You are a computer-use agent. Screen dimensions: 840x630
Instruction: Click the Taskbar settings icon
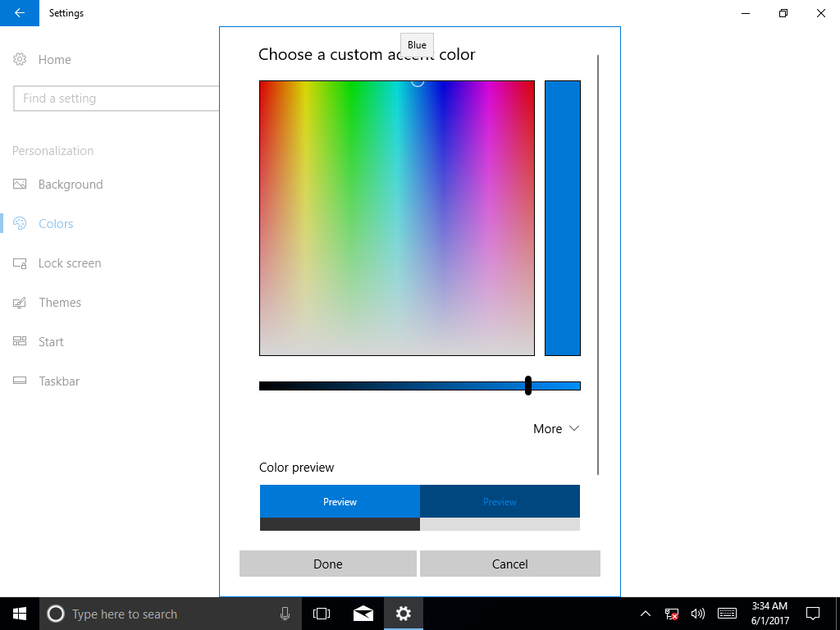pos(20,381)
